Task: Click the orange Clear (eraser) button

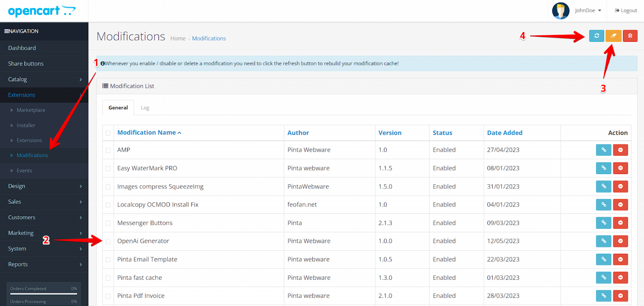Action: click(613, 36)
